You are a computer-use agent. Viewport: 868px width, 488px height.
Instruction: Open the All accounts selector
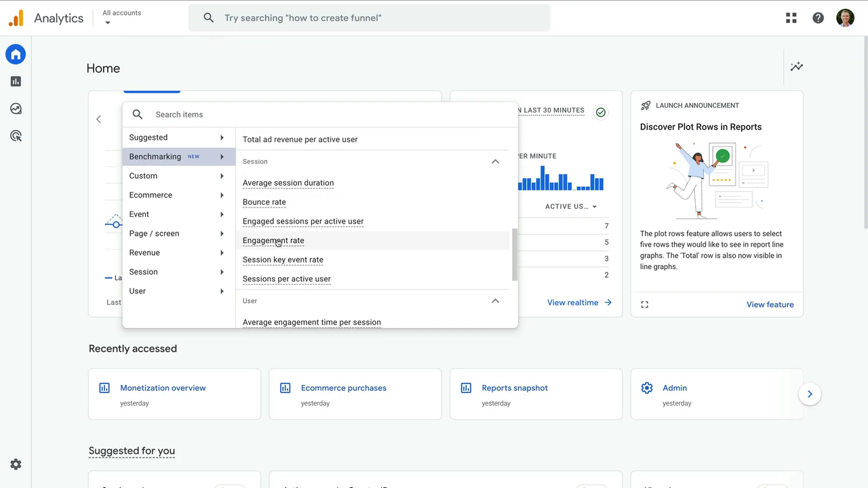(x=121, y=16)
